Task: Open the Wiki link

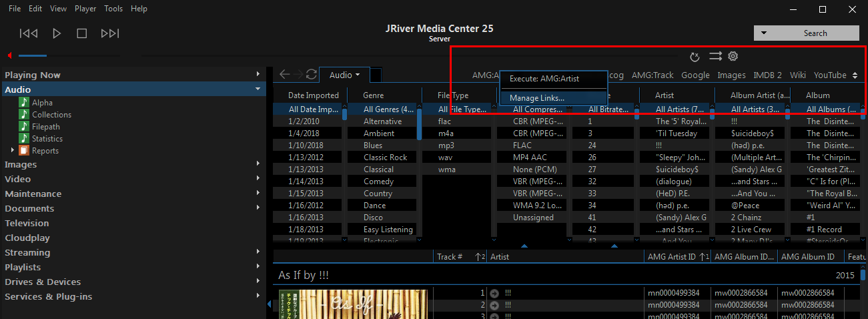Action: (798, 75)
